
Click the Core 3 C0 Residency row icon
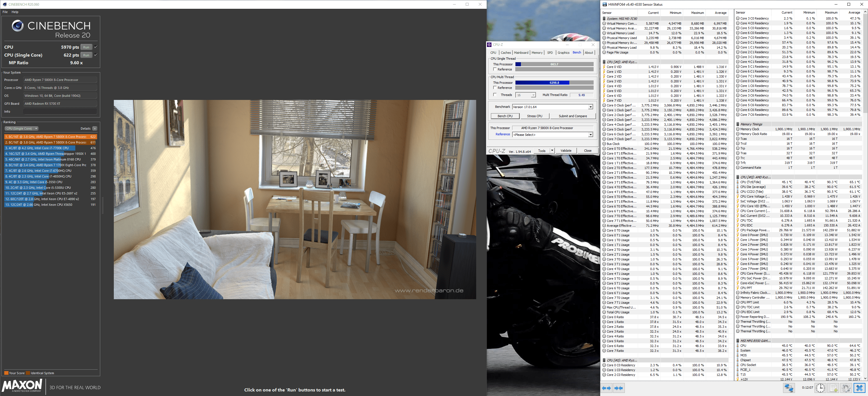[x=737, y=18]
